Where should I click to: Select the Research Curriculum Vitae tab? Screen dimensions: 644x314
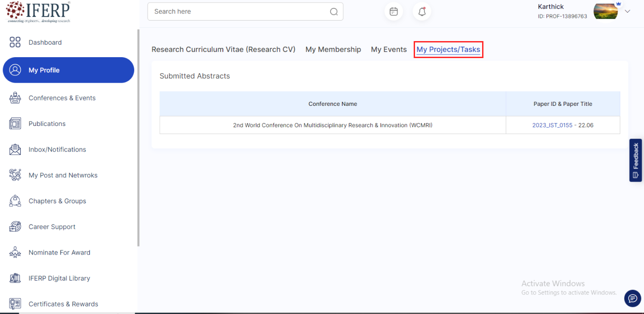tap(223, 50)
